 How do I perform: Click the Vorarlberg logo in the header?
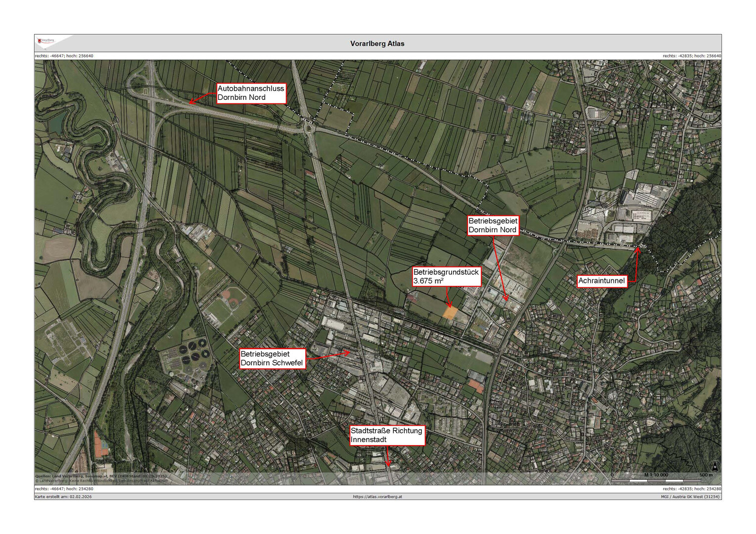coord(47,41)
